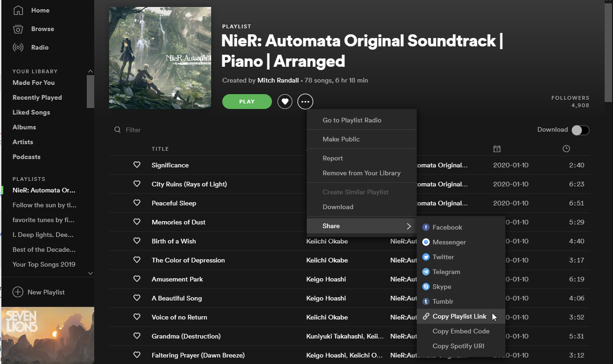The width and height of the screenshot is (613, 364).
Task: Choose Remove from Your Library
Action: click(x=361, y=173)
